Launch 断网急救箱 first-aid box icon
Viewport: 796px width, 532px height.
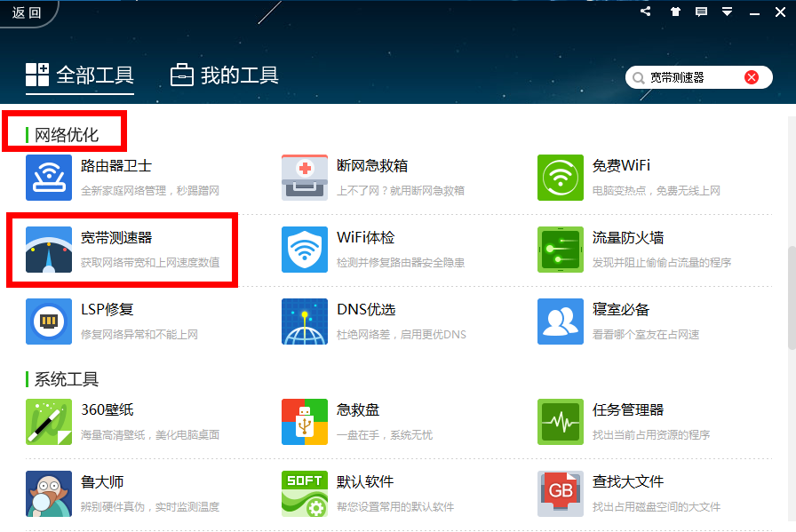coord(305,178)
